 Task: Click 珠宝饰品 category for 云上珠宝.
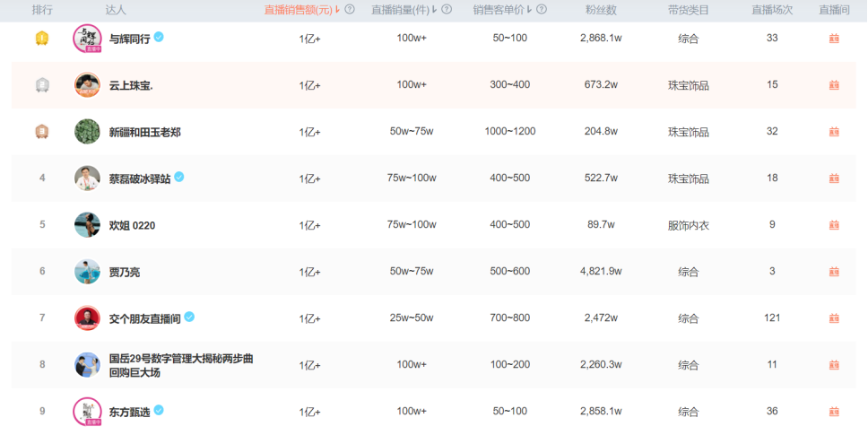688,86
